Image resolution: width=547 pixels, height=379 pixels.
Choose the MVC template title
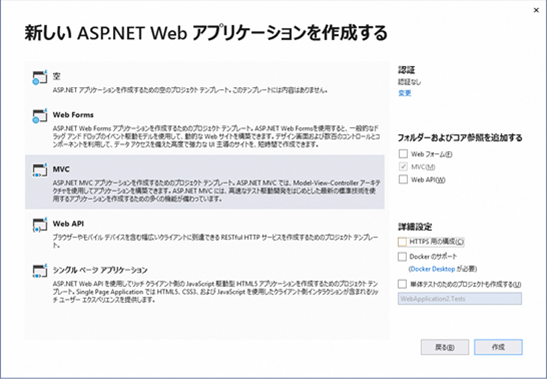[61, 169]
